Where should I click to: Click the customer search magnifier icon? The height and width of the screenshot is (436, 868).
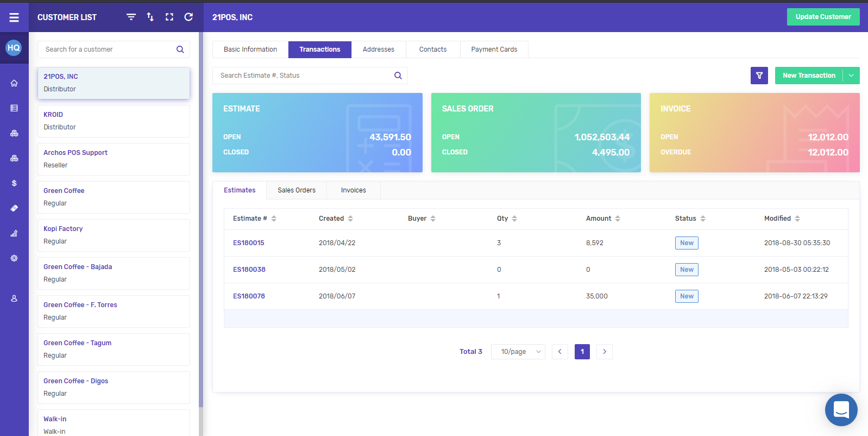click(180, 49)
